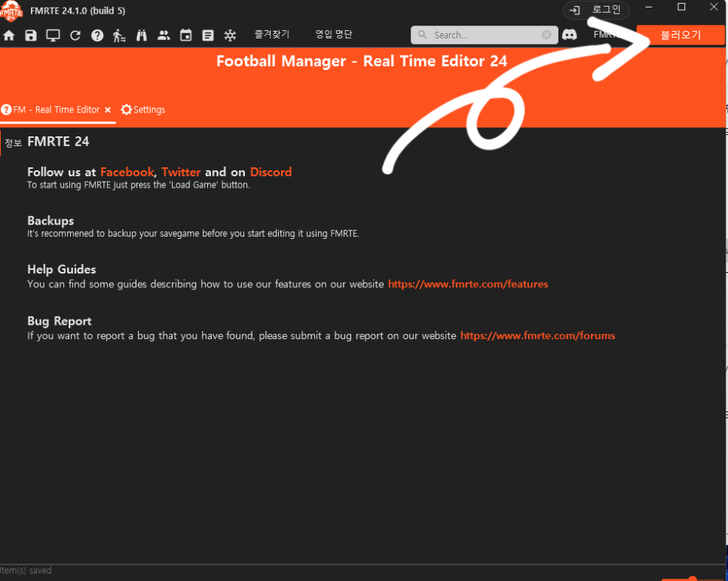728x581 pixels.
Task: Open the binoculars scout search icon
Action: pyautogui.click(x=142, y=35)
